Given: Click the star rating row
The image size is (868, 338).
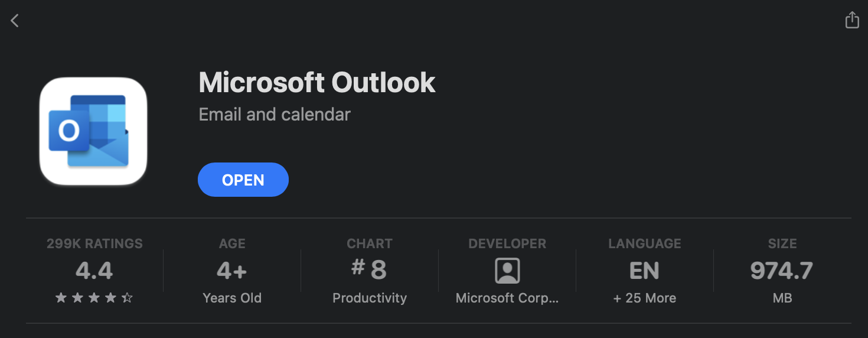Looking at the screenshot, I should coord(94,298).
